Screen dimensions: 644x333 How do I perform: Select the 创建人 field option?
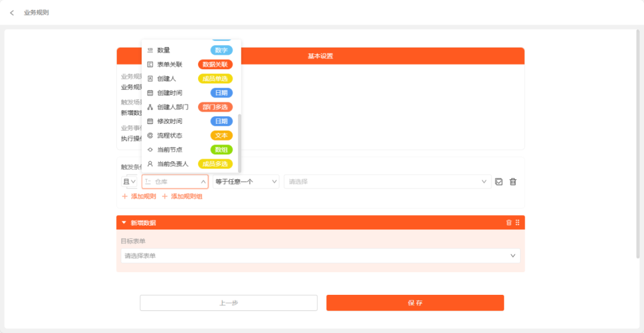[191, 78]
